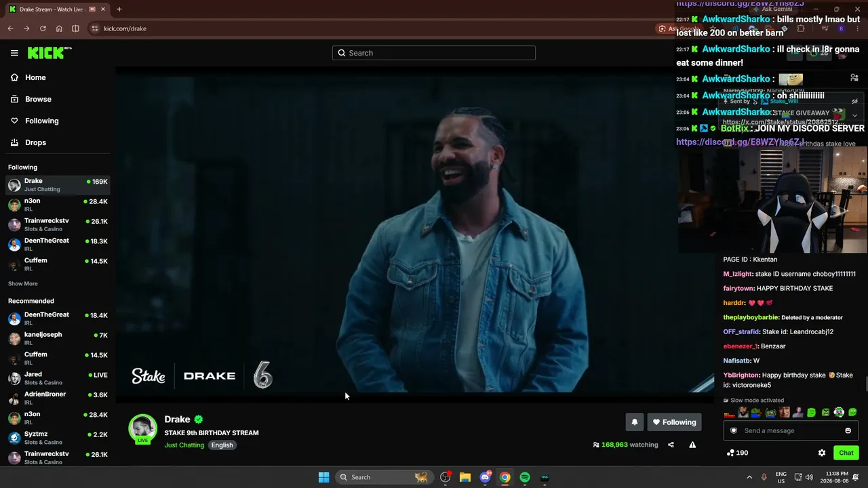
Task: Open kaneljoseph recommended channel
Action: 58,338
